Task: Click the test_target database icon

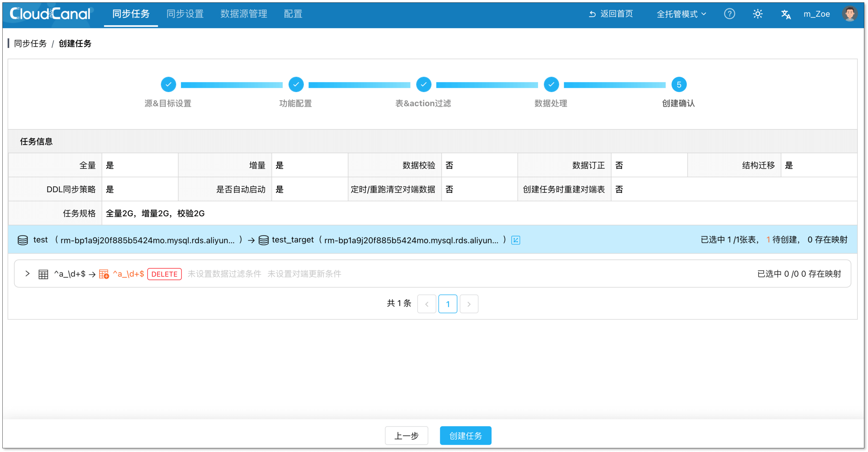Action: pos(264,240)
